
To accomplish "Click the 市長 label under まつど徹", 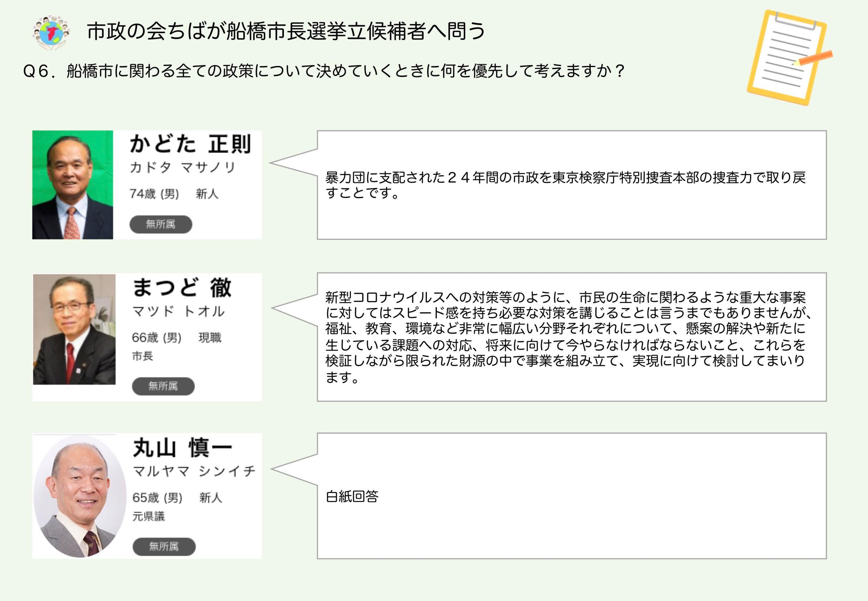I will [142, 356].
